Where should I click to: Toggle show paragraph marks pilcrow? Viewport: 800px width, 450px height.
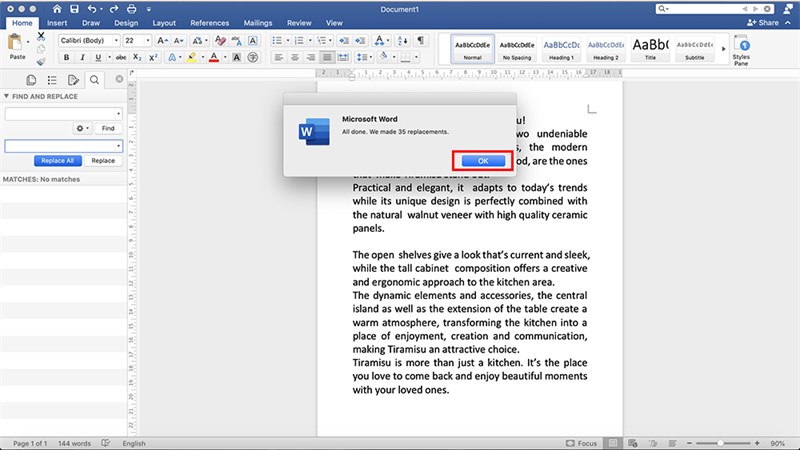click(x=420, y=41)
